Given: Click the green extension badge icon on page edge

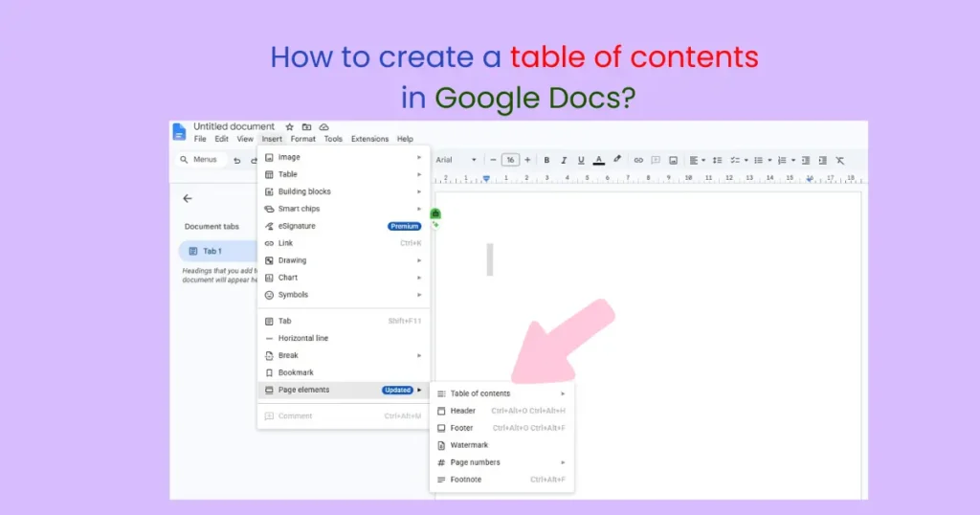Looking at the screenshot, I should (435, 213).
